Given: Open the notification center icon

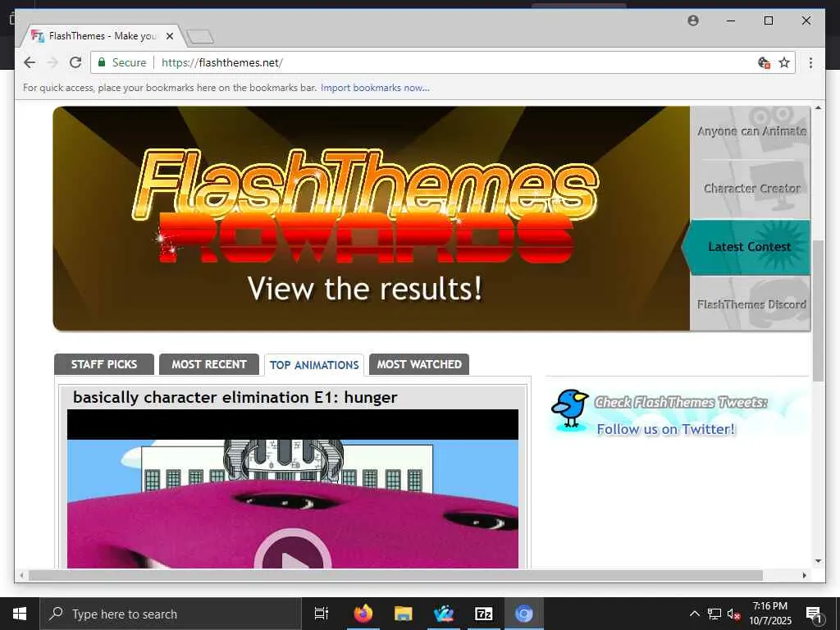Looking at the screenshot, I should 814,614.
